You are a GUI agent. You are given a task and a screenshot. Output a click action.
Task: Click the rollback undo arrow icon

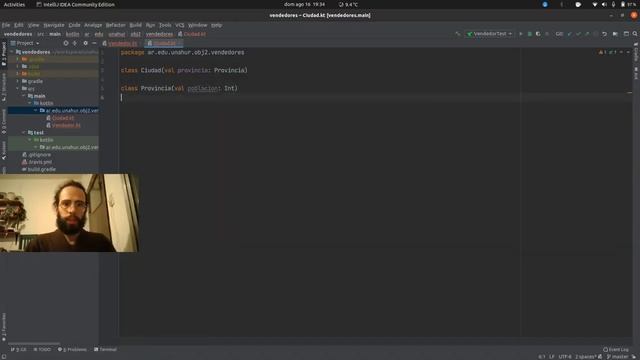[x=604, y=34]
